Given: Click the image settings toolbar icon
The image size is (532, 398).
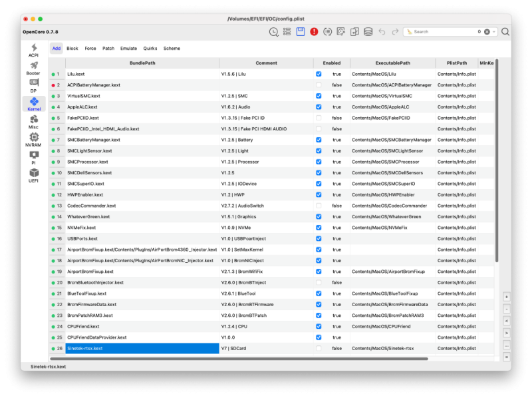Looking at the screenshot, I should tap(341, 32).
